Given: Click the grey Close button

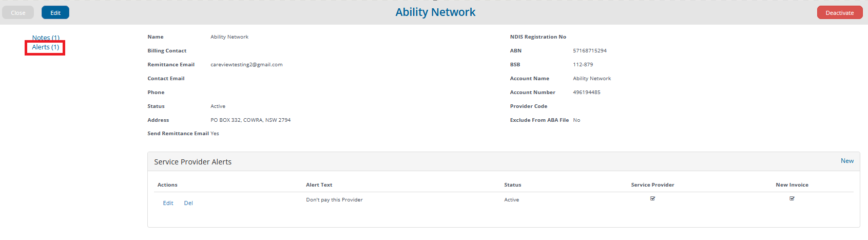Looking at the screenshot, I should (x=18, y=13).
